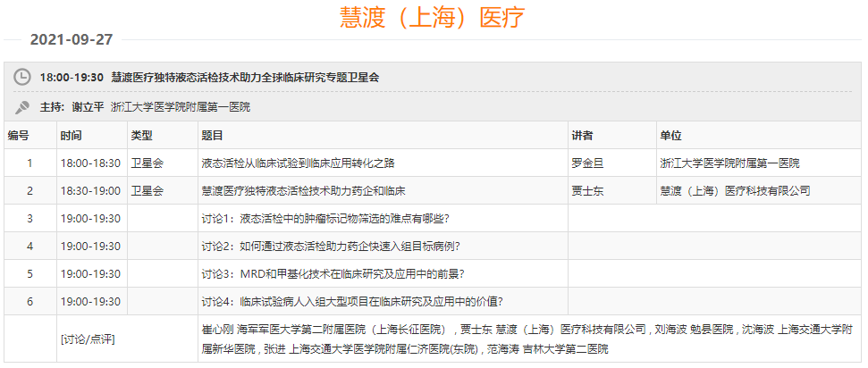Click the microphone icon beside 主持
The height and width of the screenshot is (368, 868).
[x=22, y=107]
